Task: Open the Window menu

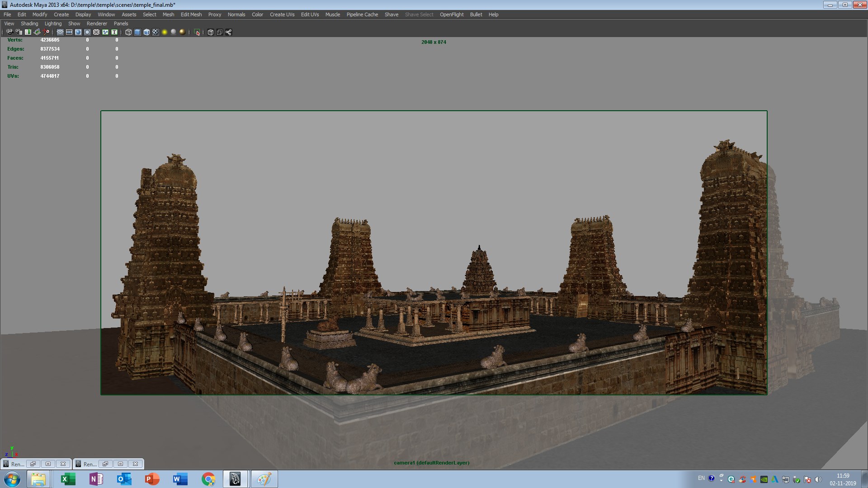Action: 106,14
